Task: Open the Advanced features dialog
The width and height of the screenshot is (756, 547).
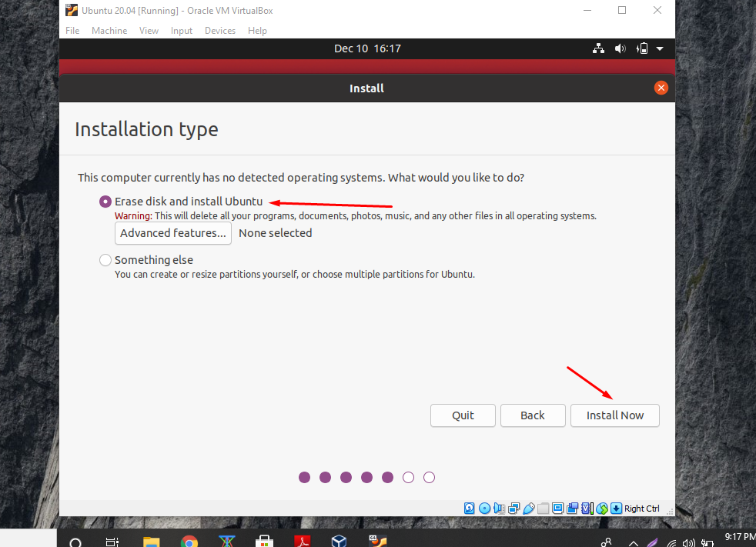Action: (x=172, y=233)
